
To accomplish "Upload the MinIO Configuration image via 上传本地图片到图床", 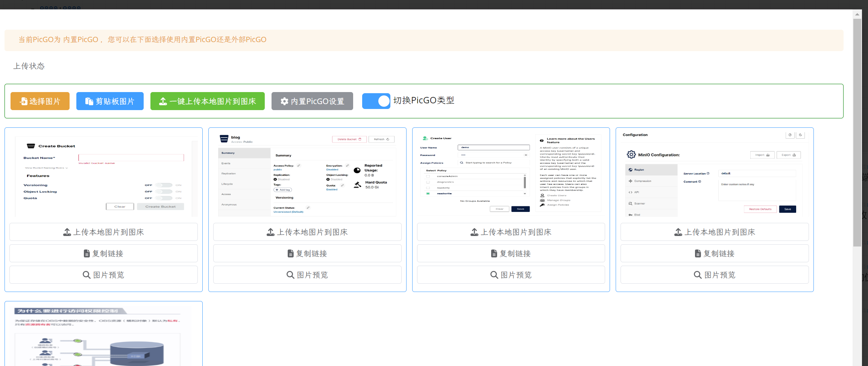I will [715, 232].
